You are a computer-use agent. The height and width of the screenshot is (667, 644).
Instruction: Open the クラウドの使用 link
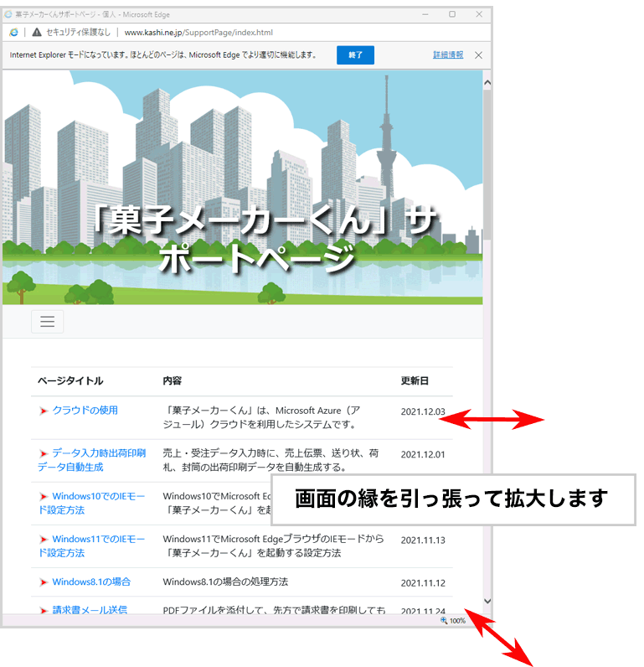point(85,410)
